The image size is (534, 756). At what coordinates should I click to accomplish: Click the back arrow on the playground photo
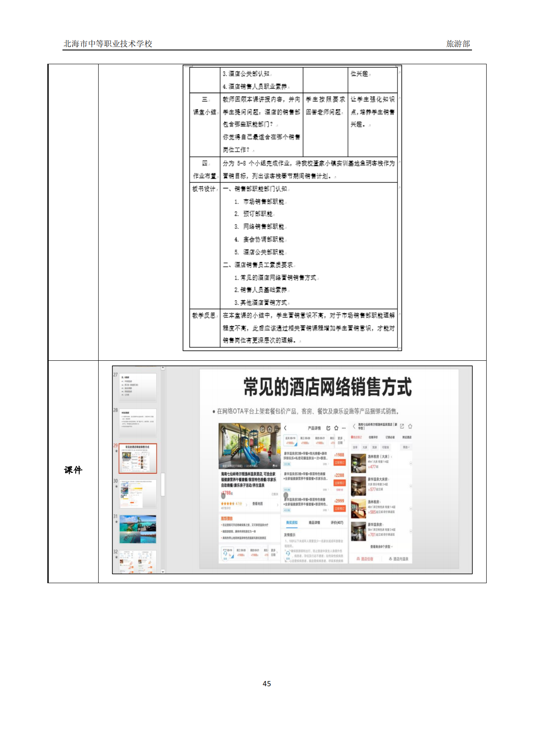pyautogui.click(x=223, y=429)
